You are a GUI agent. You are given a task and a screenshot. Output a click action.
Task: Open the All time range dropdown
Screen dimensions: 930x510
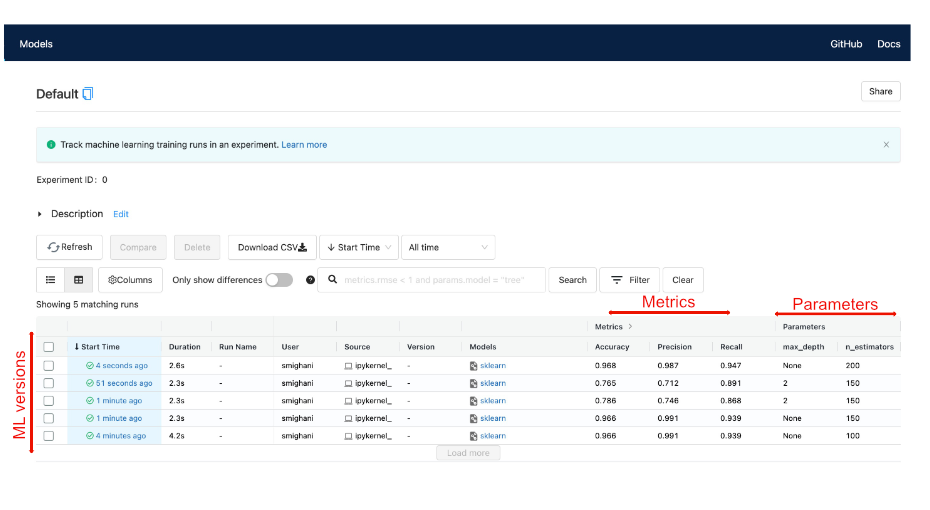tap(448, 247)
